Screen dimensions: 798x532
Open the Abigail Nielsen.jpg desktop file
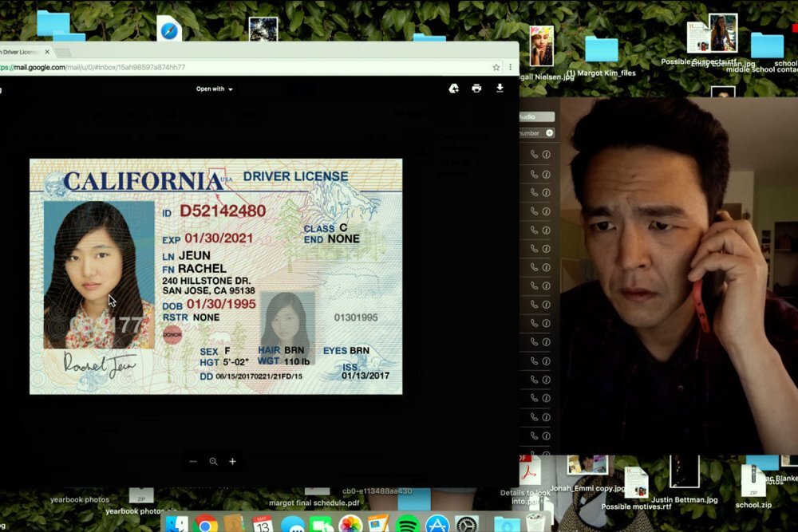click(542, 47)
